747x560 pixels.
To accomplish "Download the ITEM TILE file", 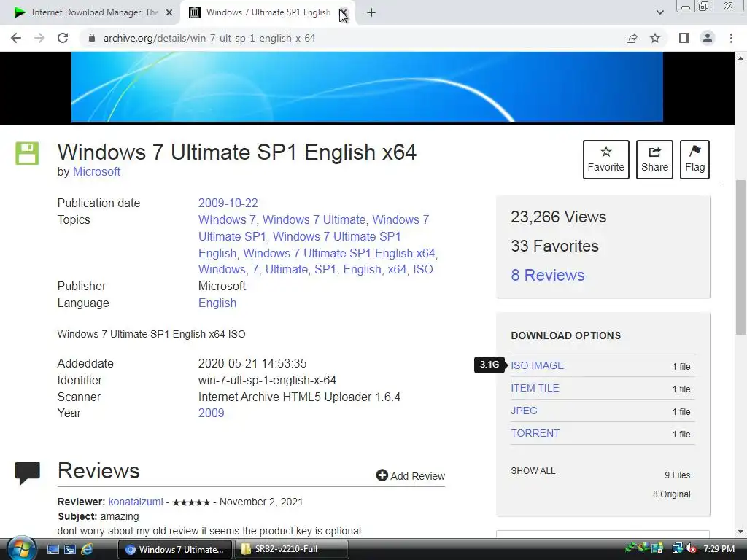I will (x=535, y=388).
